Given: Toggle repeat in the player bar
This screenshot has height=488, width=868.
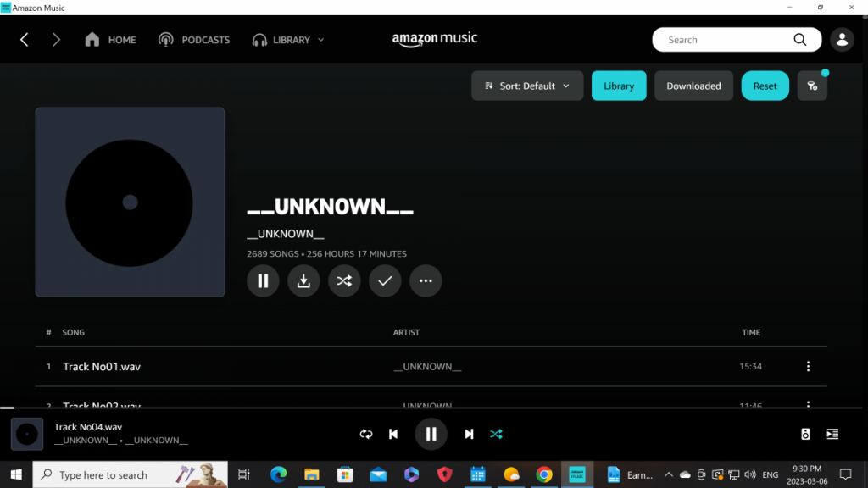Looking at the screenshot, I should [x=366, y=435].
